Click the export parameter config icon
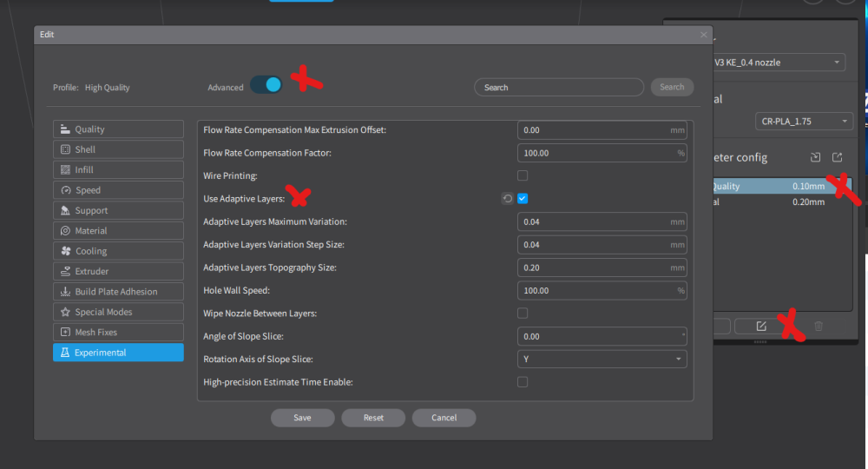 point(837,158)
